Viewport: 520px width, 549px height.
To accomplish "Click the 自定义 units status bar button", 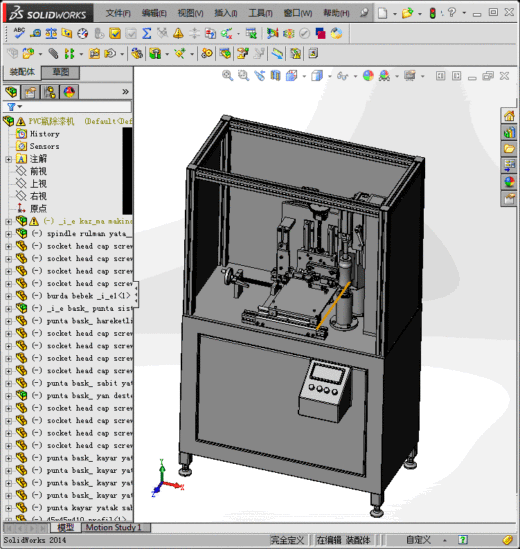I will (418, 540).
